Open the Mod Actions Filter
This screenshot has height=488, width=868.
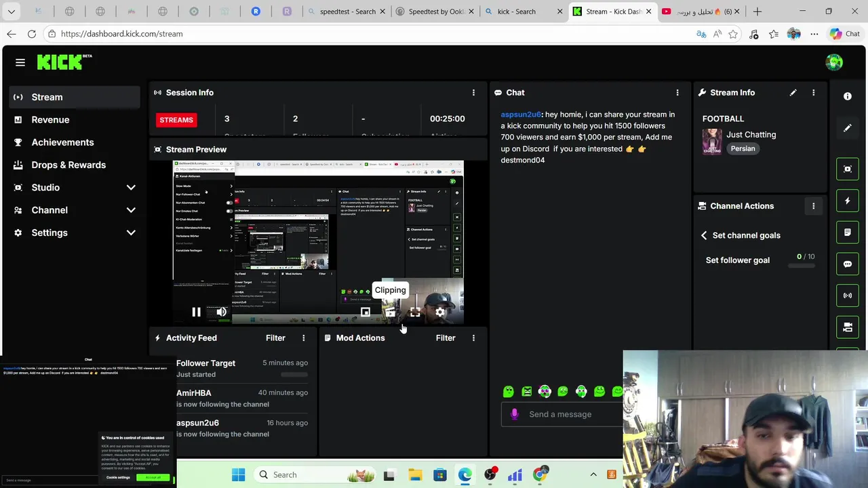pyautogui.click(x=446, y=338)
